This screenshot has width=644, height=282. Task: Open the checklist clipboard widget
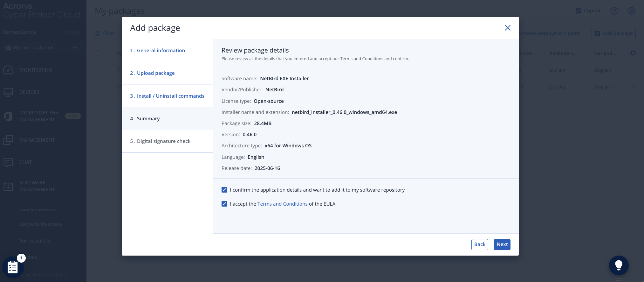pyautogui.click(x=13, y=267)
